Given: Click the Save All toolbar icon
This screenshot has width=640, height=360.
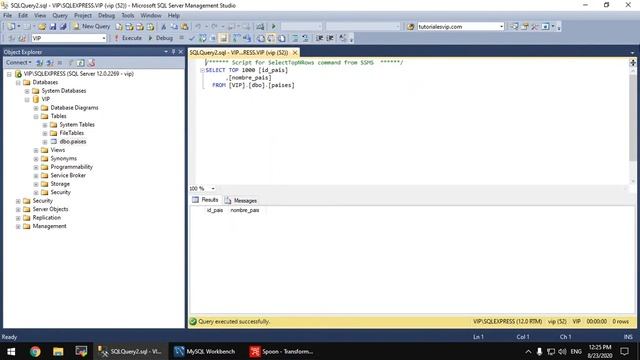Looking at the screenshot, I should (63, 27).
